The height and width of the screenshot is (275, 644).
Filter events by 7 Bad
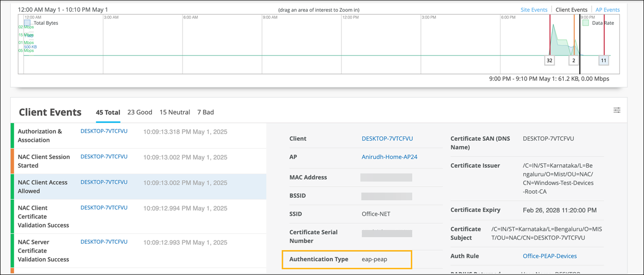pyautogui.click(x=205, y=112)
